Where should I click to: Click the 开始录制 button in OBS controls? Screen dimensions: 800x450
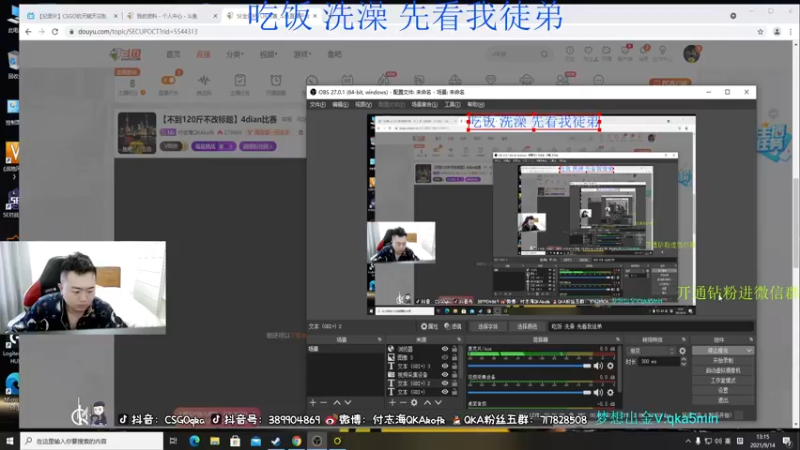723,361
